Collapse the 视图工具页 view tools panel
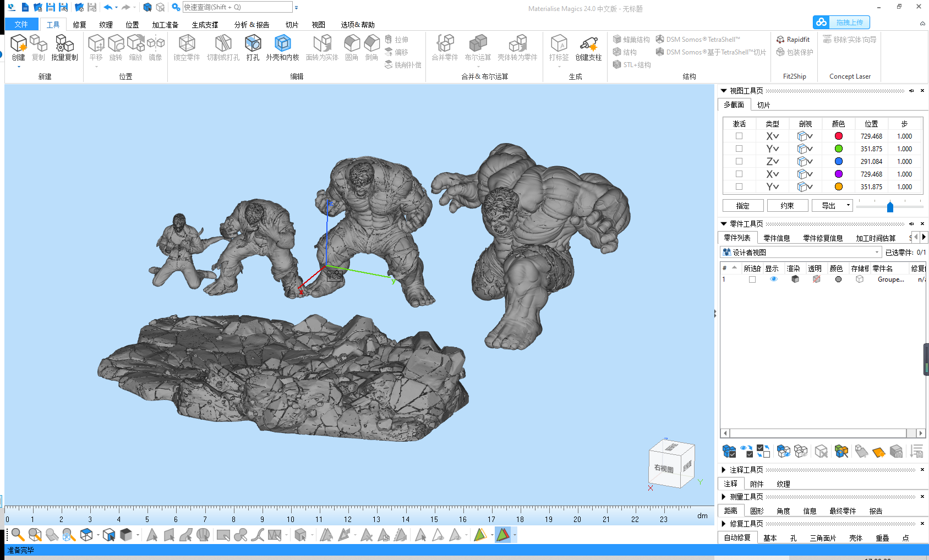This screenshot has width=929, height=560. (724, 90)
